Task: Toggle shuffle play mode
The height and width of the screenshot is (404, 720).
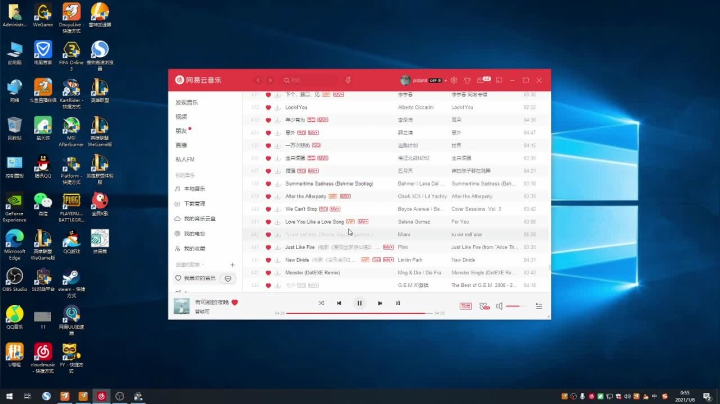Action: pyautogui.click(x=321, y=303)
